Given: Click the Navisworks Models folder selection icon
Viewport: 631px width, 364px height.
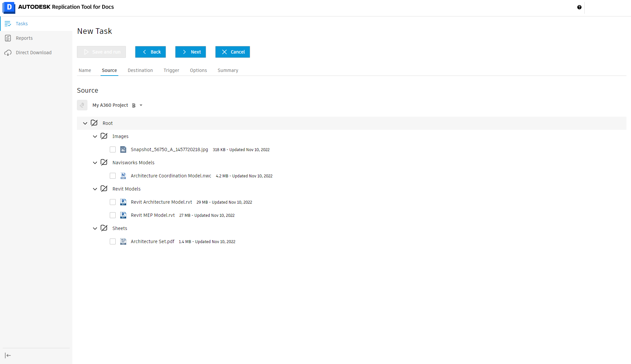Looking at the screenshot, I should pos(104,162).
